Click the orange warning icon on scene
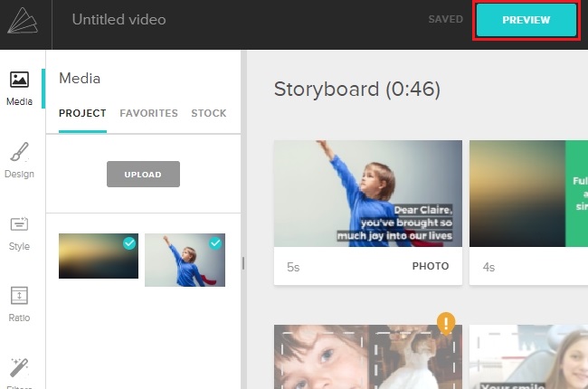Screen dimensions: 588x389 click(x=445, y=323)
